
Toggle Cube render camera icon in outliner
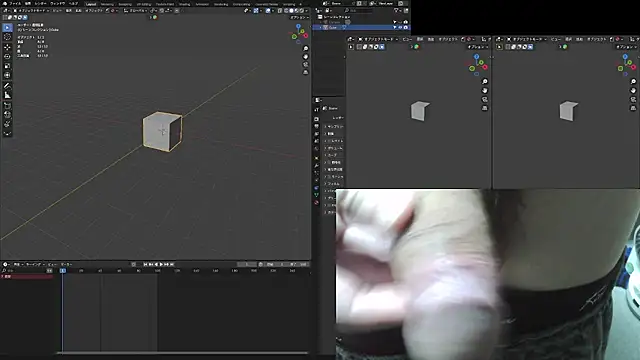[405, 27]
